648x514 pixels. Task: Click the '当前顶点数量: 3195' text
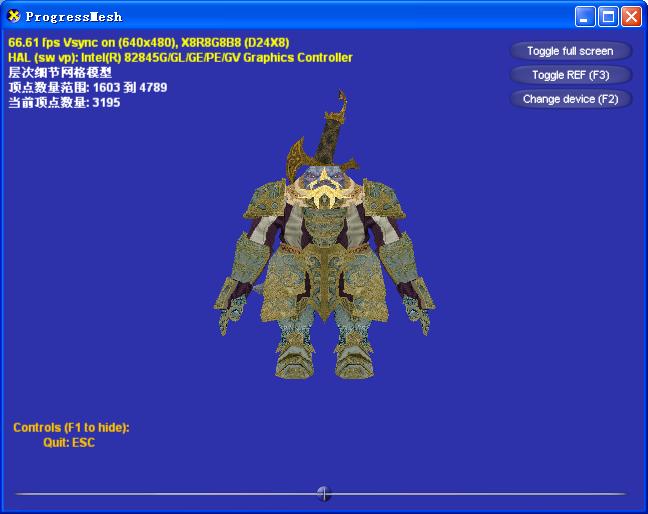[64, 102]
